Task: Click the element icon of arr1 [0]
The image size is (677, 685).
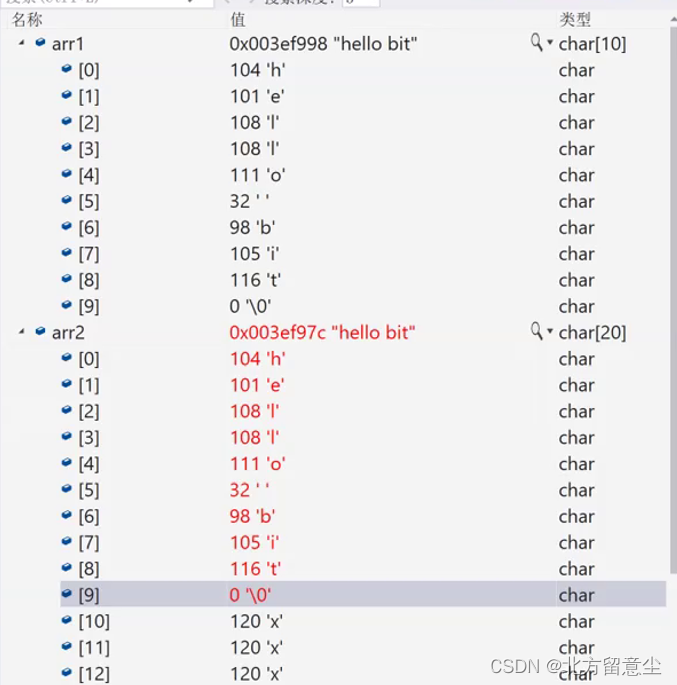Action: point(67,70)
